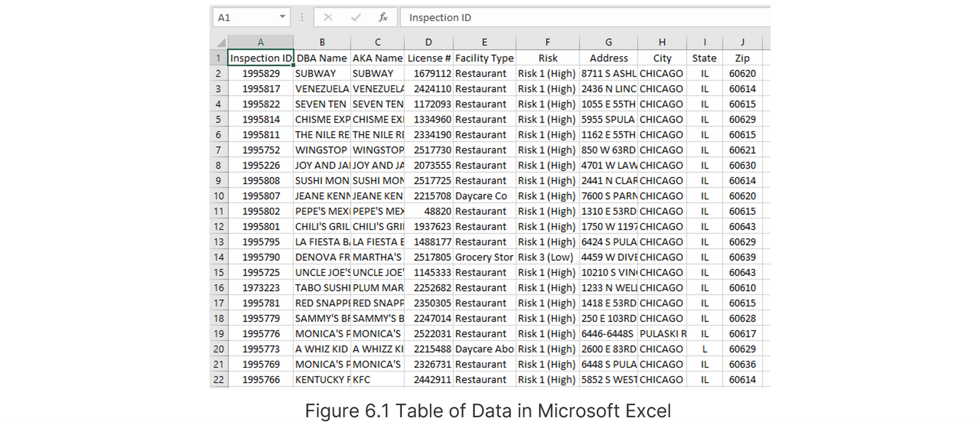Select zip code cell 60621
The height and width of the screenshot is (433, 980).
click(743, 150)
